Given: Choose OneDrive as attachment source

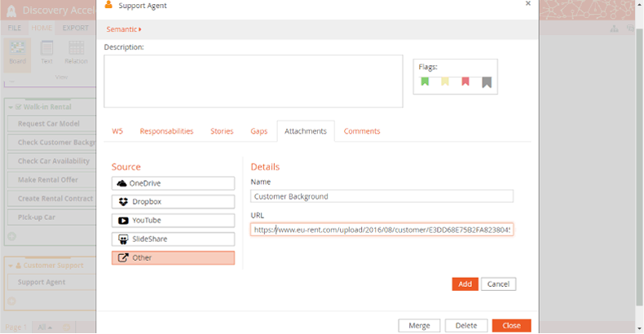Looking at the screenshot, I should click(173, 183).
